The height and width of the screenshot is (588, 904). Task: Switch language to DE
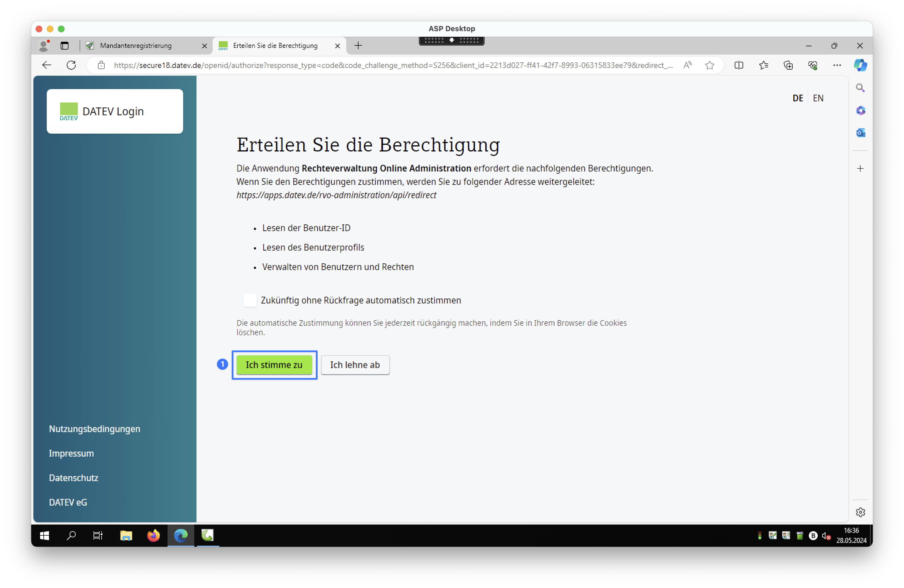coord(798,98)
